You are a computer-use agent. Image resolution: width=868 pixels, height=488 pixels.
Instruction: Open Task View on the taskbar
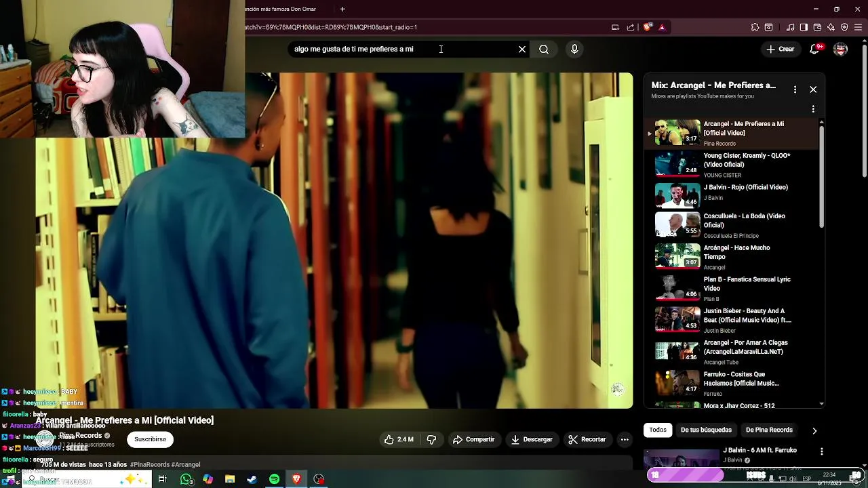point(163,479)
